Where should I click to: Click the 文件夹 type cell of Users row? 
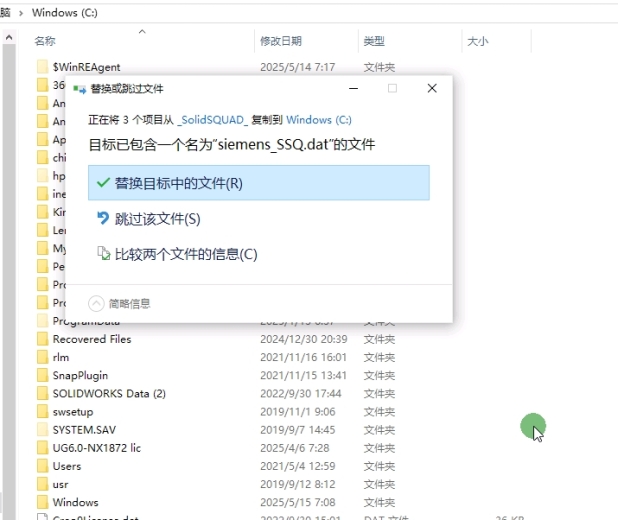tap(379, 466)
